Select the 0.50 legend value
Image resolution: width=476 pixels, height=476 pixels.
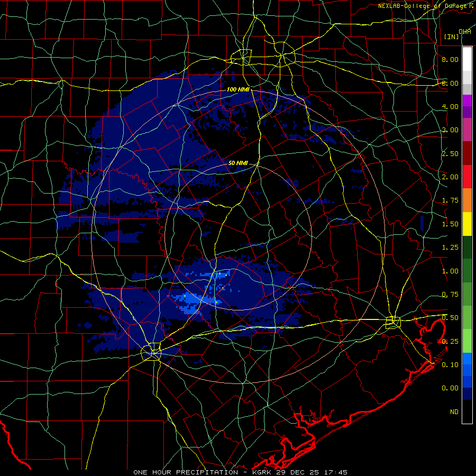point(450,318)
